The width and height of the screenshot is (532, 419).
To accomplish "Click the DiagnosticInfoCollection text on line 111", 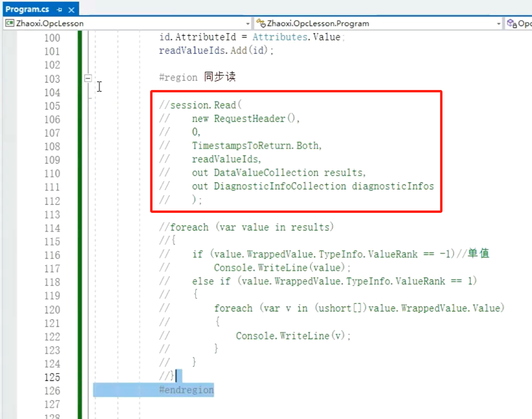I will [x=280, y=186].
